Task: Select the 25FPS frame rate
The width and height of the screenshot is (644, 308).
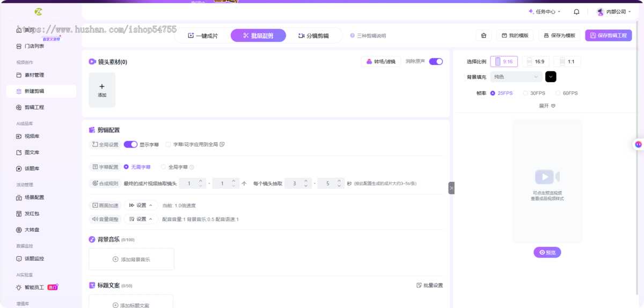Action: pos(501,93)
